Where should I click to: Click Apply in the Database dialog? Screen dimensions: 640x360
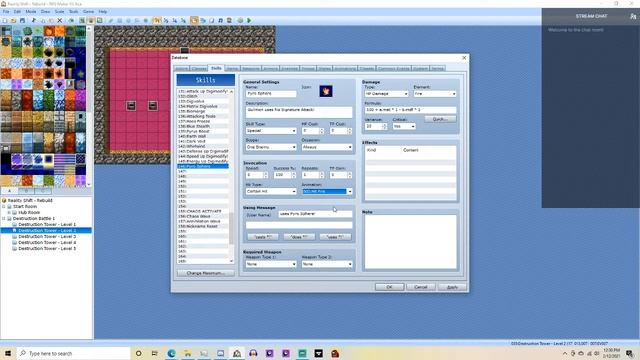tap(452, 287)
